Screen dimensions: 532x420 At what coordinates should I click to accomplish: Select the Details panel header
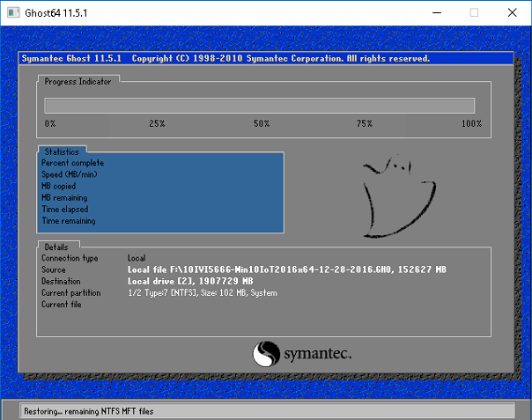click(x=56, y=247)
